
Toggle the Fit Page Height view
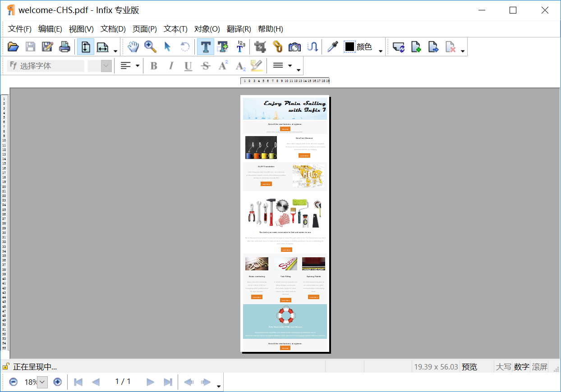tap(86, 47)
